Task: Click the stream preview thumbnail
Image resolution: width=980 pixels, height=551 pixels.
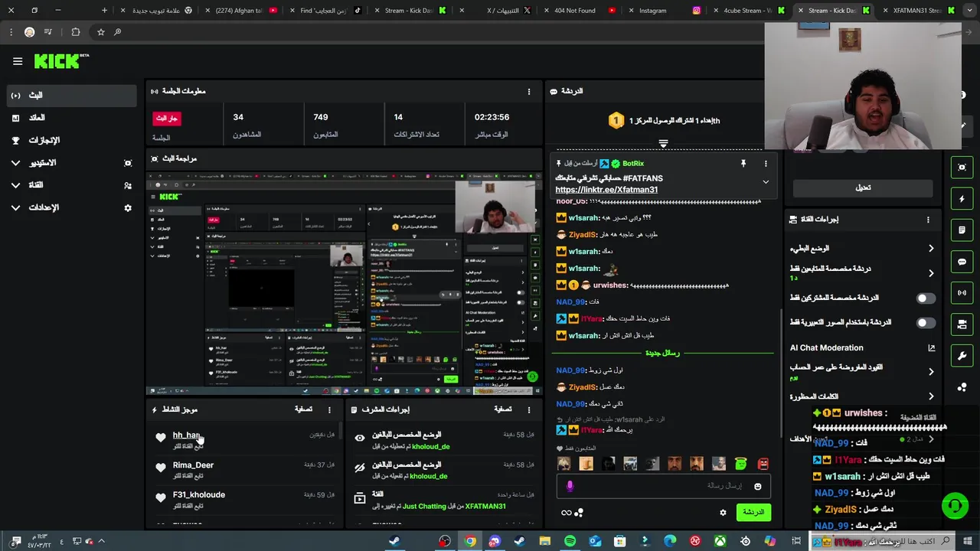Action: (x=343, y=284)
